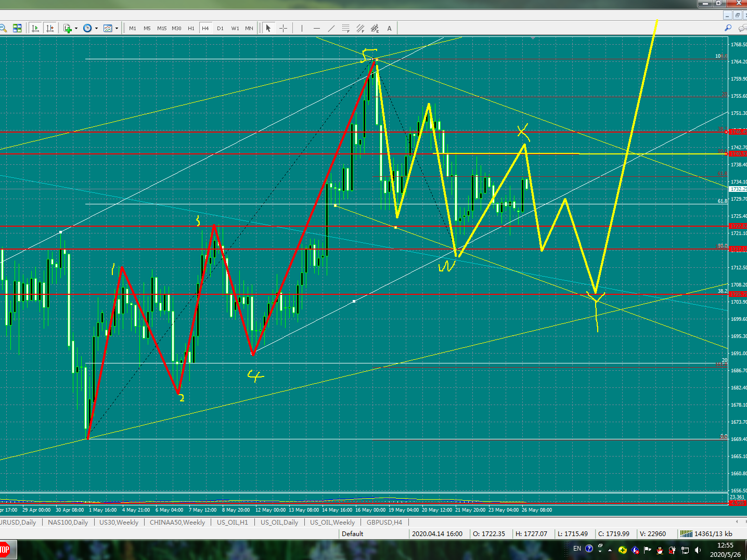
Task: Open the US_OIL,Weekly chart tab
Action: (x=332, y=522)
